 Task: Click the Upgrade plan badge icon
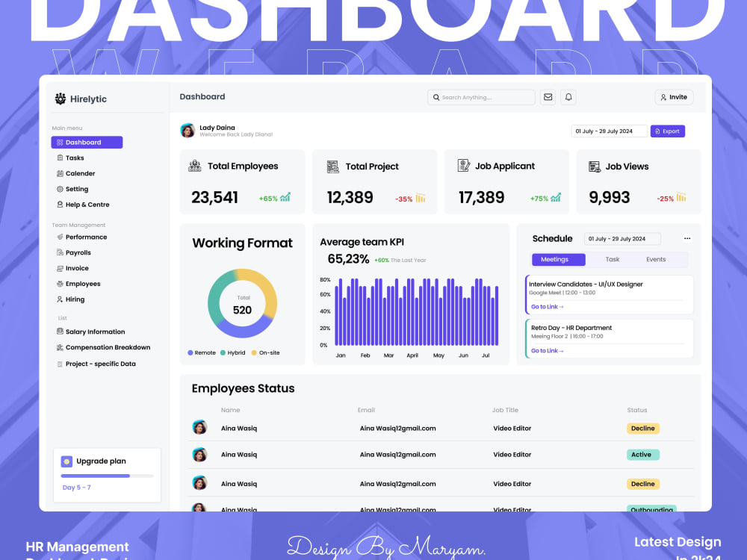(x=66, y=461)
